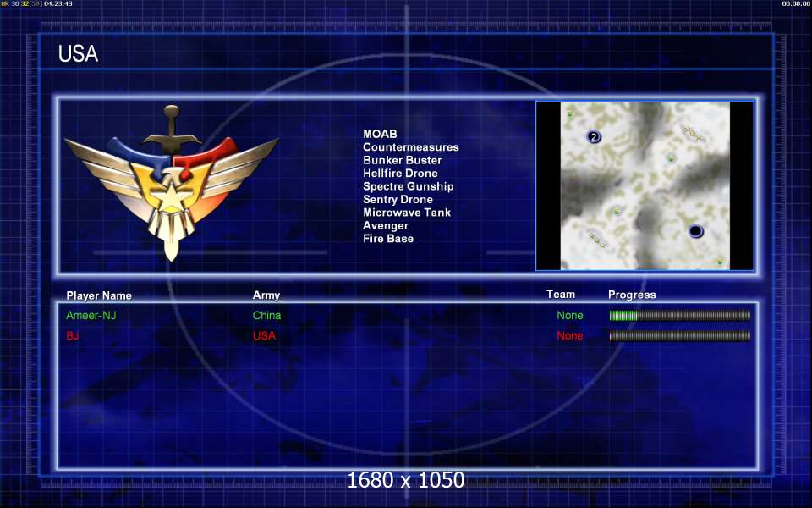Click the USA faction eagle emblem
This screenshot has width=812, height=508.
(x=172, y=183)
